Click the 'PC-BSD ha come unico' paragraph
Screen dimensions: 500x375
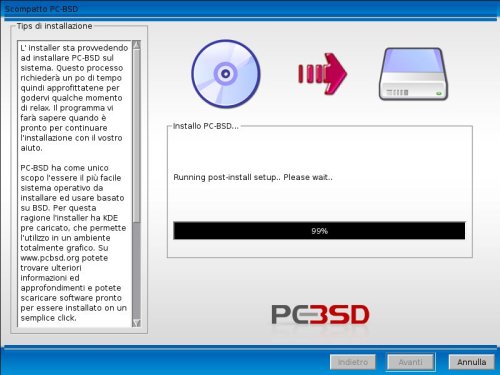tap(73, 243)
